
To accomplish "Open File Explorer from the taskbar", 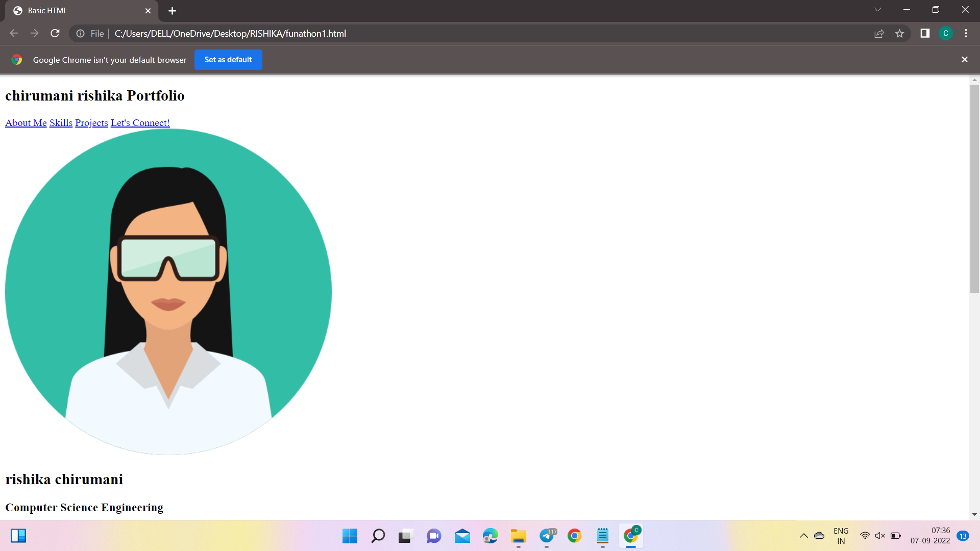I will [519, 536].
